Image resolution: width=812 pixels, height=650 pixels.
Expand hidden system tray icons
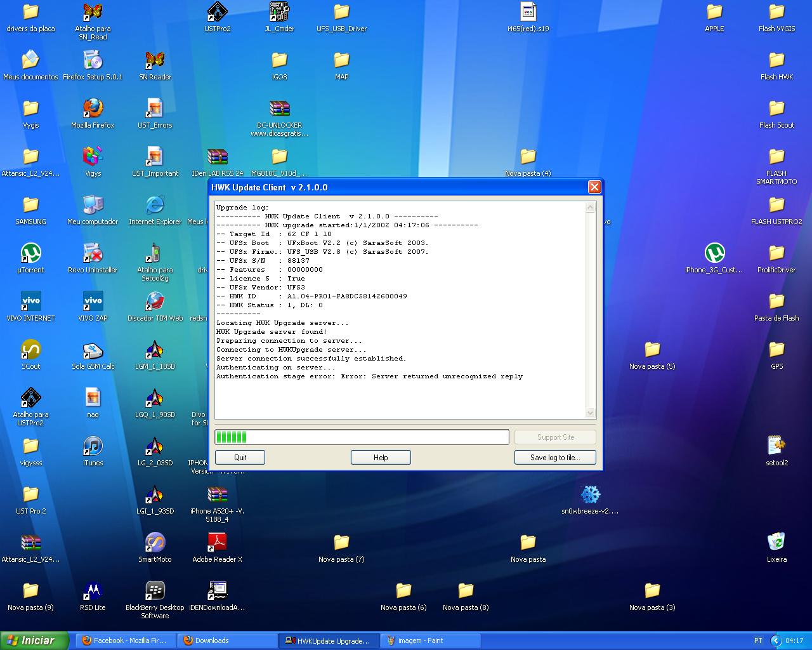pos(775,640)
